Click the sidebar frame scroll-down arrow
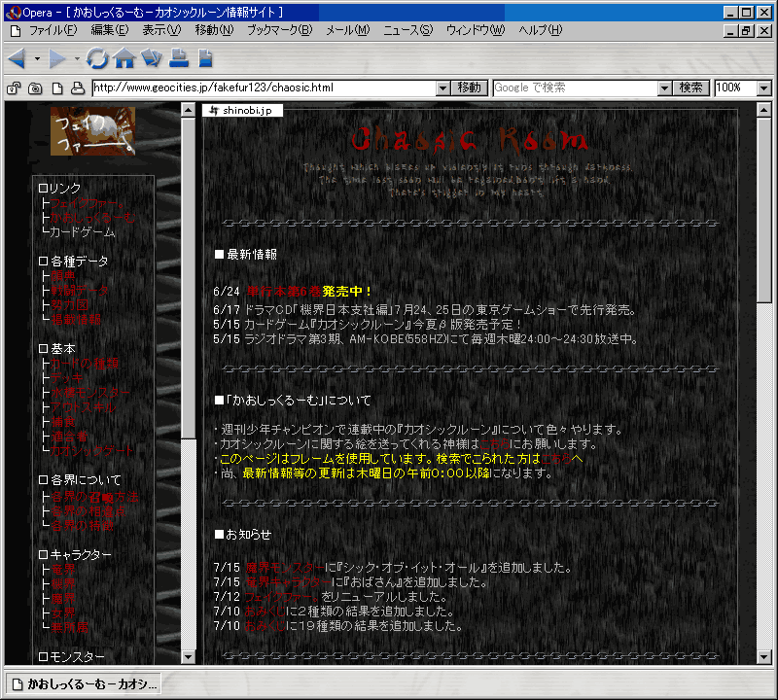The image size is (778, 700). (188, 657)
